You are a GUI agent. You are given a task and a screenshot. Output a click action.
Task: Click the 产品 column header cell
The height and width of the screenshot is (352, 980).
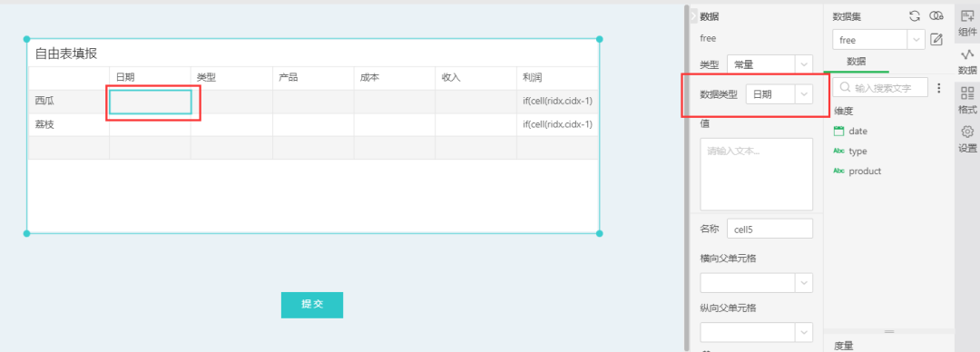click(x=313, y=78)
